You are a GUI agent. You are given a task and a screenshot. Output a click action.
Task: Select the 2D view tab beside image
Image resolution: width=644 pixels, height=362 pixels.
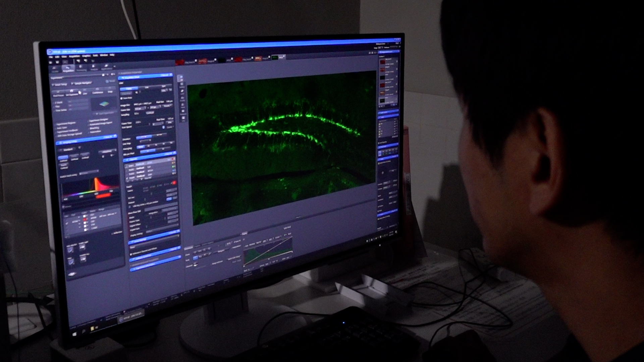(181, 78)
